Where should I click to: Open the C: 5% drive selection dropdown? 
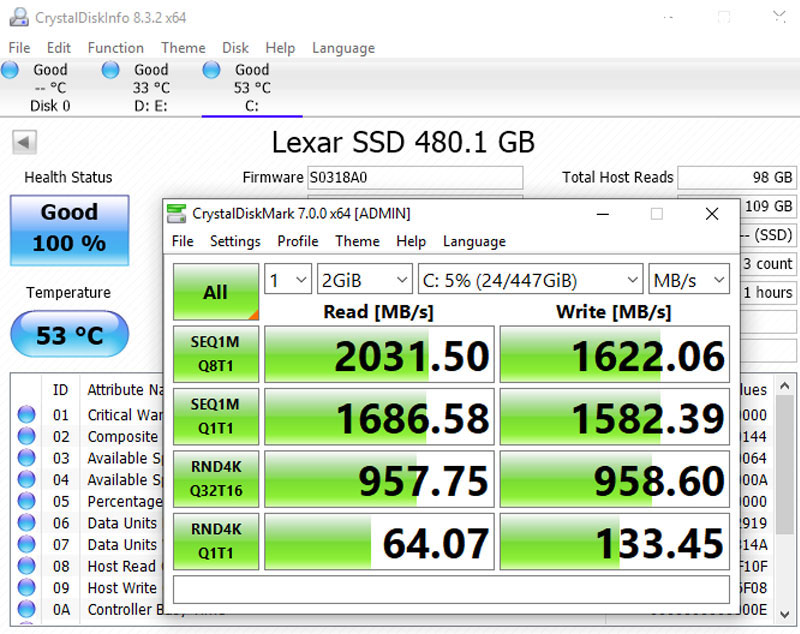pos(530,280)
